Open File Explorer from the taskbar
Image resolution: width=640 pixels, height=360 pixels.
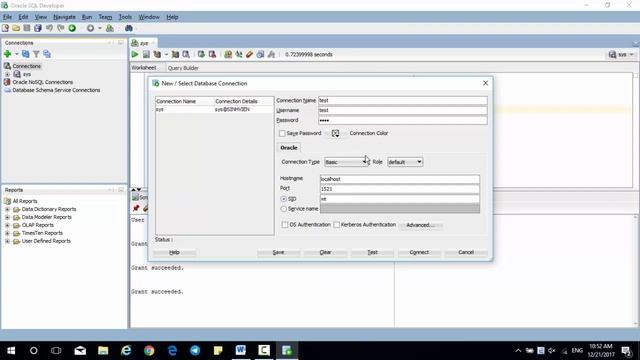103,350
